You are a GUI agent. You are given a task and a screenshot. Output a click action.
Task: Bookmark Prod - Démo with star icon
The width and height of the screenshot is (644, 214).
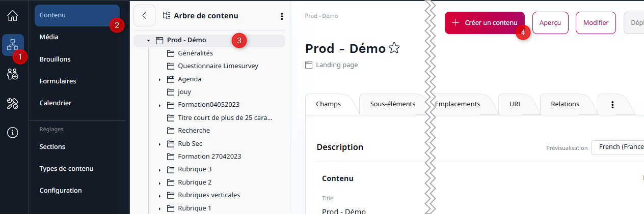[394, 48]
